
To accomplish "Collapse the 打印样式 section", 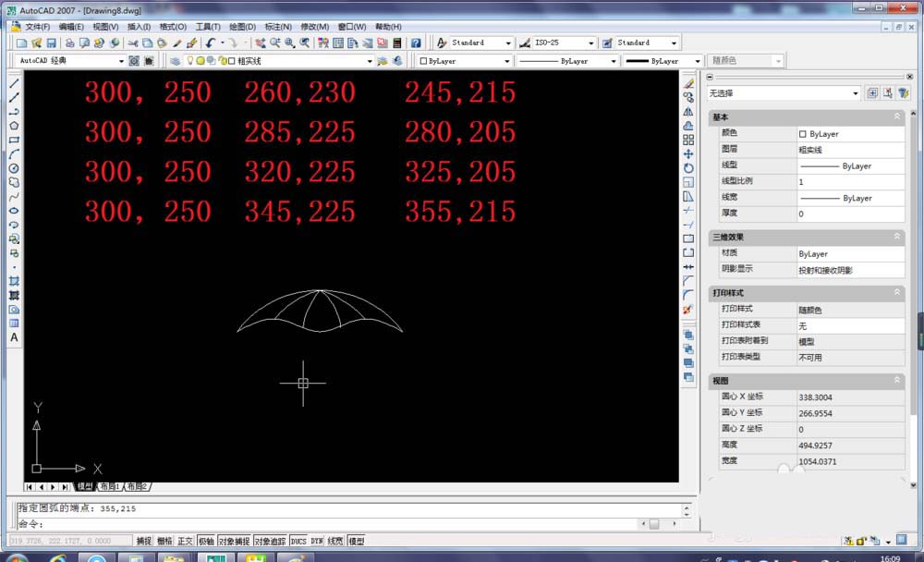I will [x=897, y=292].
